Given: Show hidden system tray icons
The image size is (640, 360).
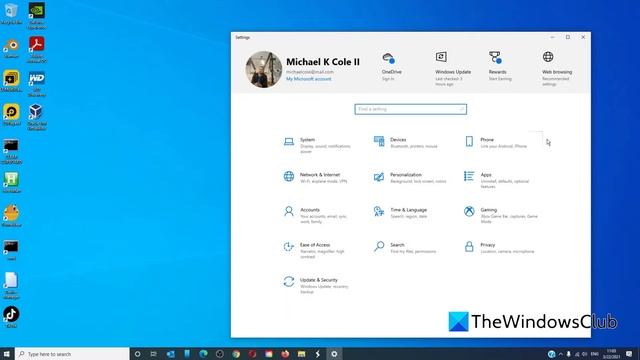Looking at the screenshot, I should click(560, 354).
